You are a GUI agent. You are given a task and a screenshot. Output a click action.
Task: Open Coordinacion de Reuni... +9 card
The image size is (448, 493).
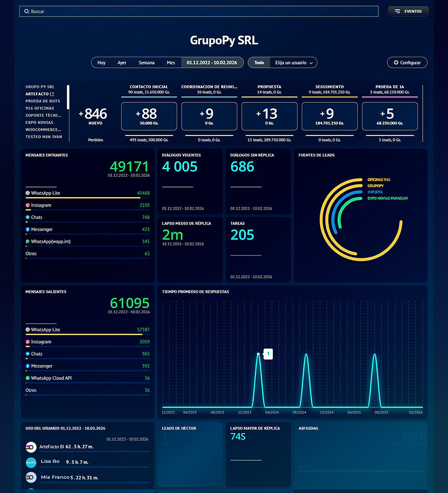click(209, 116)
